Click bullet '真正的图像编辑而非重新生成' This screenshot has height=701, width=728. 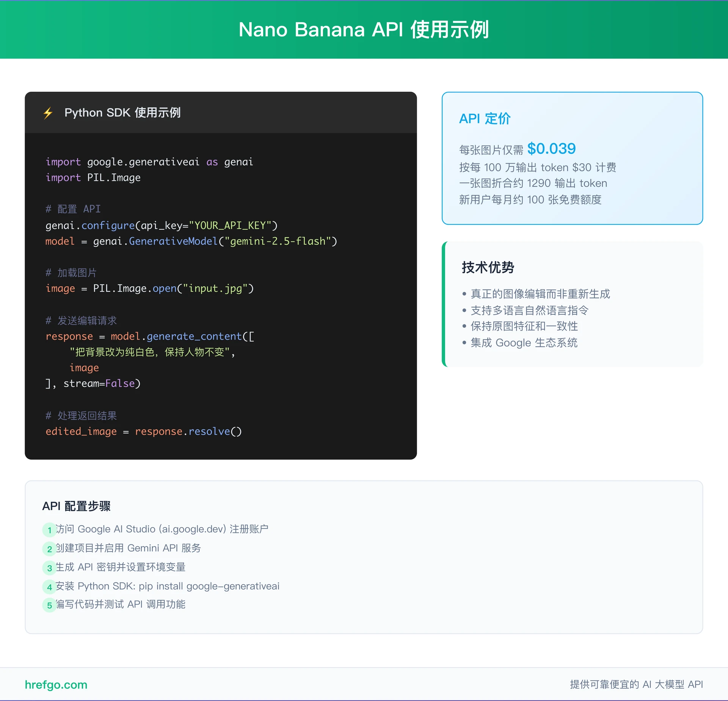pos(540,294)
